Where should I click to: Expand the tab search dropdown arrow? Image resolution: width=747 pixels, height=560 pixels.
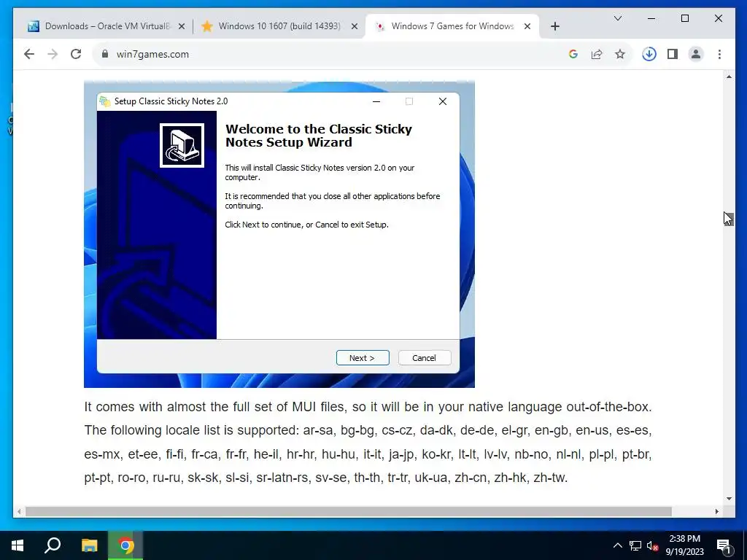pyautogui.click(x=618, y=18)
